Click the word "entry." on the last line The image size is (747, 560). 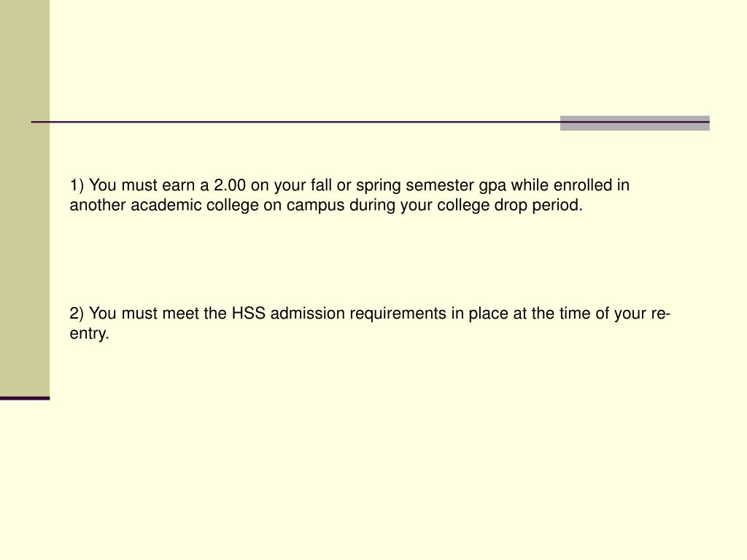(89, 334)
